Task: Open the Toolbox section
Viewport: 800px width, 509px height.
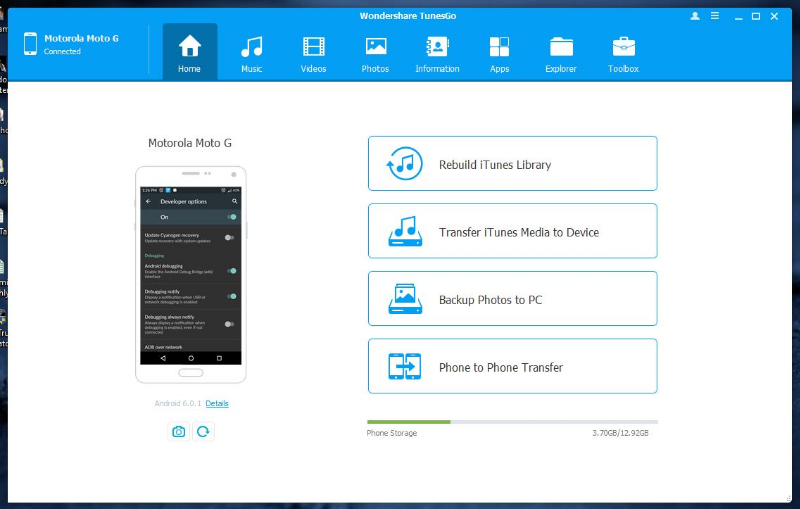Action: 623,54
